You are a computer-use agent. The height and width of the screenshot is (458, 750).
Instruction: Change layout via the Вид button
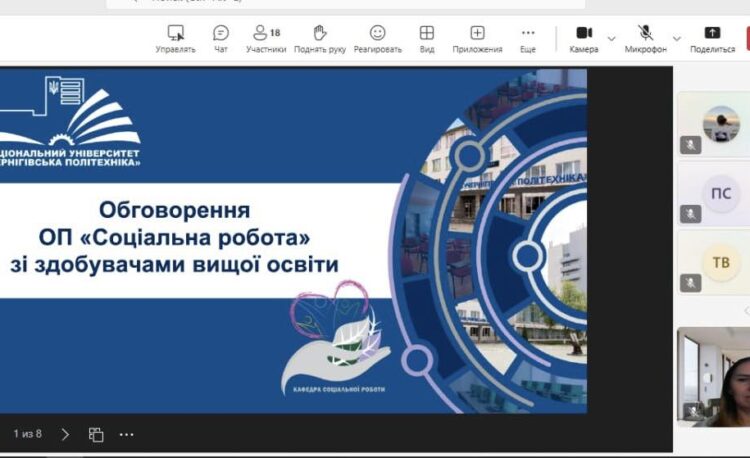tap(427, 38)
